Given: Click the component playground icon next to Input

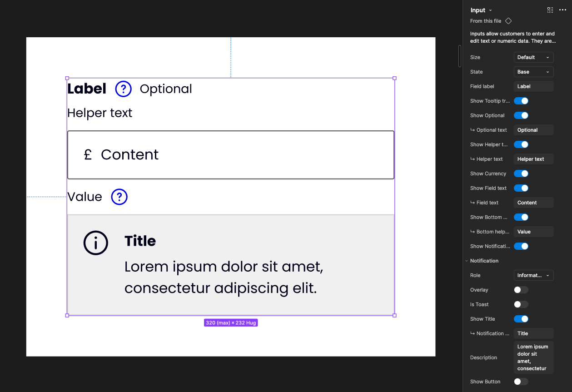Looking at the screenshot, I should [x=550, y=10].
